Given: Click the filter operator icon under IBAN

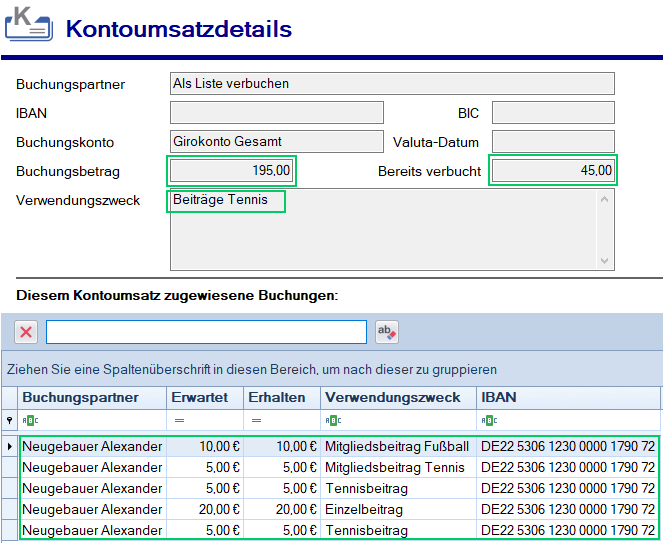Looking at the screenshot, I should point(487,421).
